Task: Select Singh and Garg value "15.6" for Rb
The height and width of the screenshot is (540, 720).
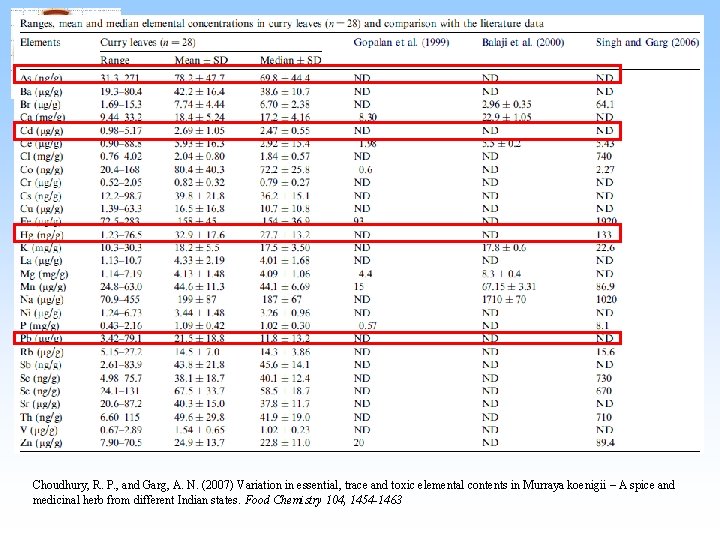Action: (605, 352)
